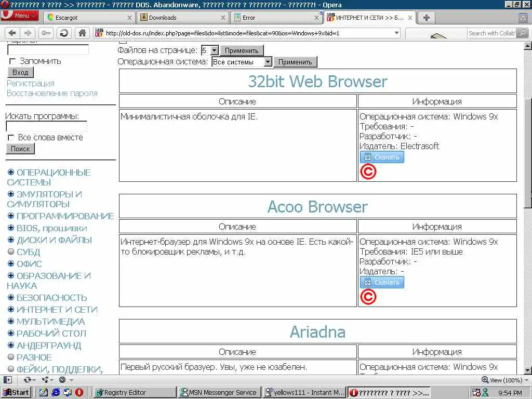
Task: Switch to the Escargot tab
Action: coord(89,18)
